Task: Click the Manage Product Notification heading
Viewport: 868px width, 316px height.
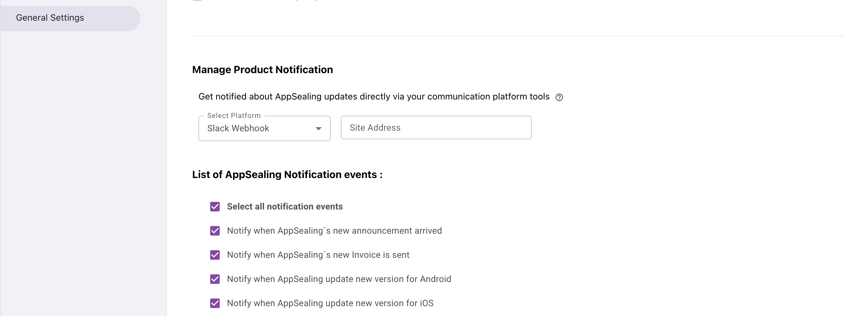Action: click(262, 70)
